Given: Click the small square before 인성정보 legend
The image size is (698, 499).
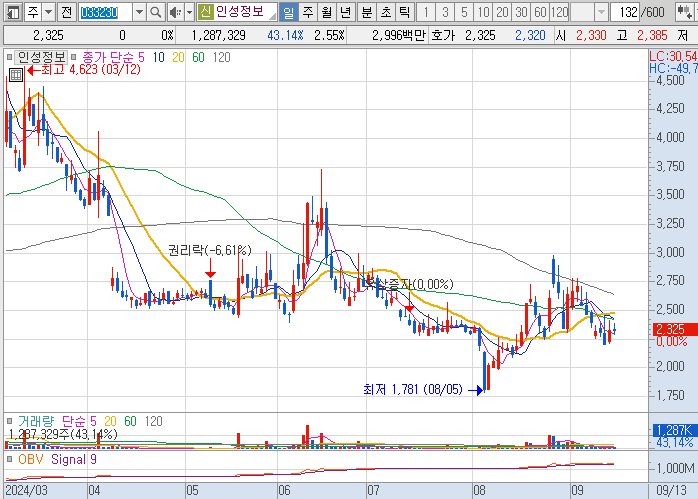Looking at the screenshot, I should point(9,57).
